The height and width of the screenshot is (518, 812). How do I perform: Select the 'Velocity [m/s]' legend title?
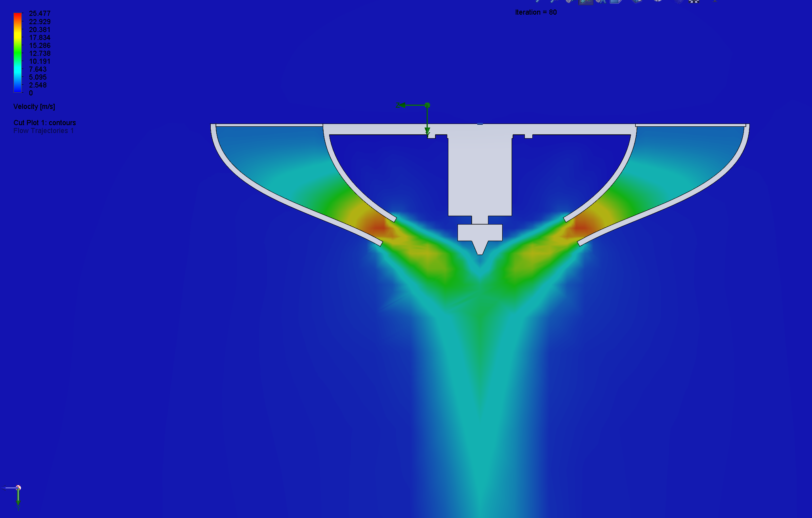click(x=34, y=107)
